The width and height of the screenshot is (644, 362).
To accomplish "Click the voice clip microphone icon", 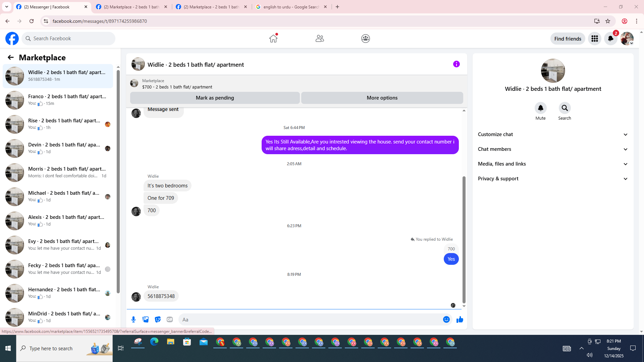I will point(133,319).
